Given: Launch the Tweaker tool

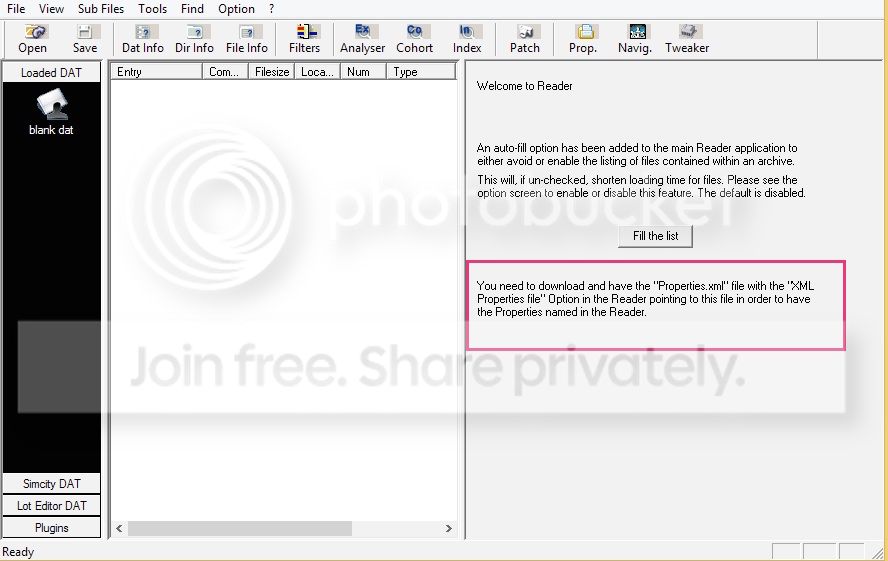Looking at the screenshot, I should coord(687,38).
